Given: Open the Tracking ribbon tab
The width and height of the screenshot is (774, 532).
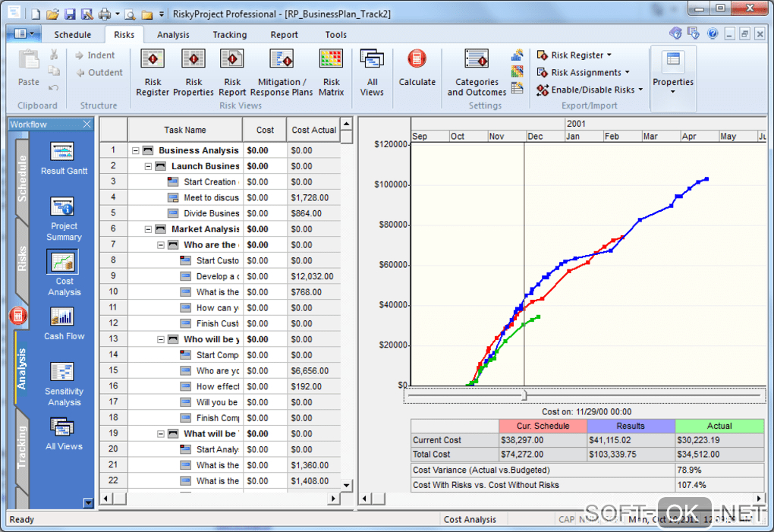Looking at the screenshot, I should click(x=229, y=35).
